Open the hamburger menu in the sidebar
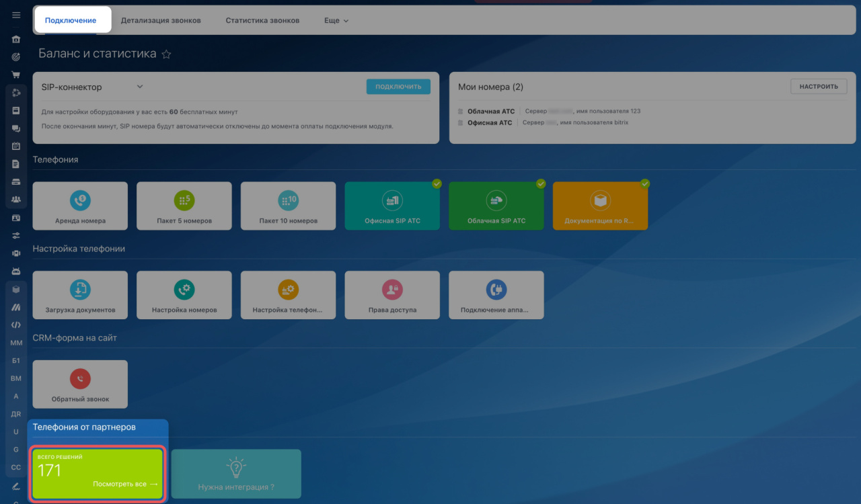 tap(16, 15)
